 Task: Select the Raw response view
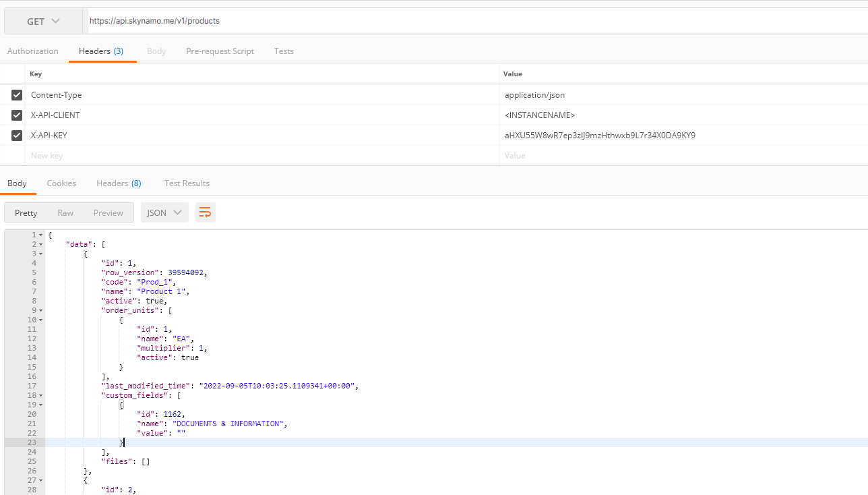coord(65,212)
